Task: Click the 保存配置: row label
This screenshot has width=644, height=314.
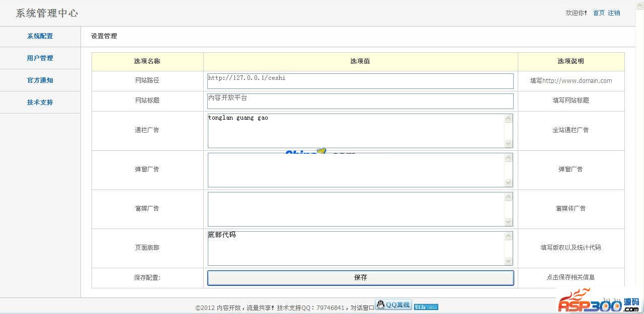Action: click(x=147, y=277)
